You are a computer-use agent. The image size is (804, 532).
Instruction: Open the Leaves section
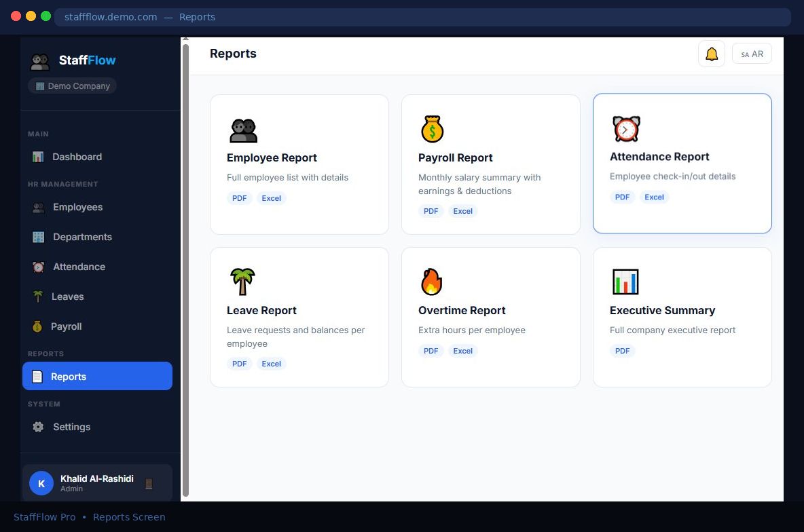tap(97, 297)
